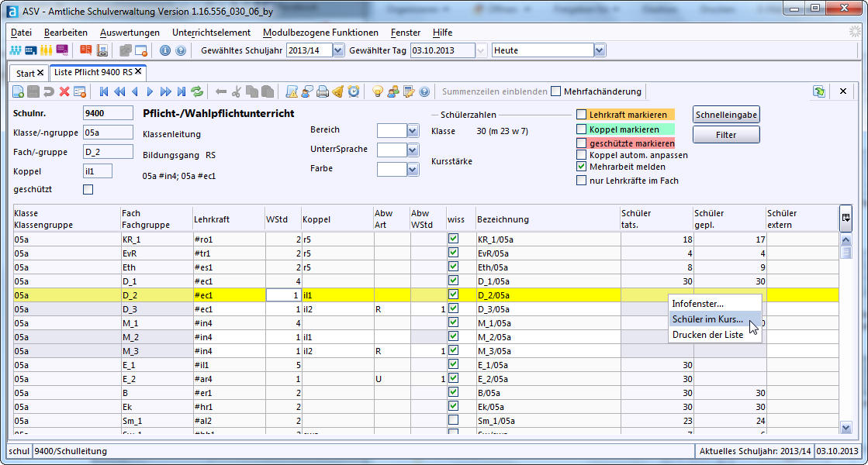This screenshot has width=868, height=465.
Task: Click the Koppel input field
Action: (x=98, y=171)
